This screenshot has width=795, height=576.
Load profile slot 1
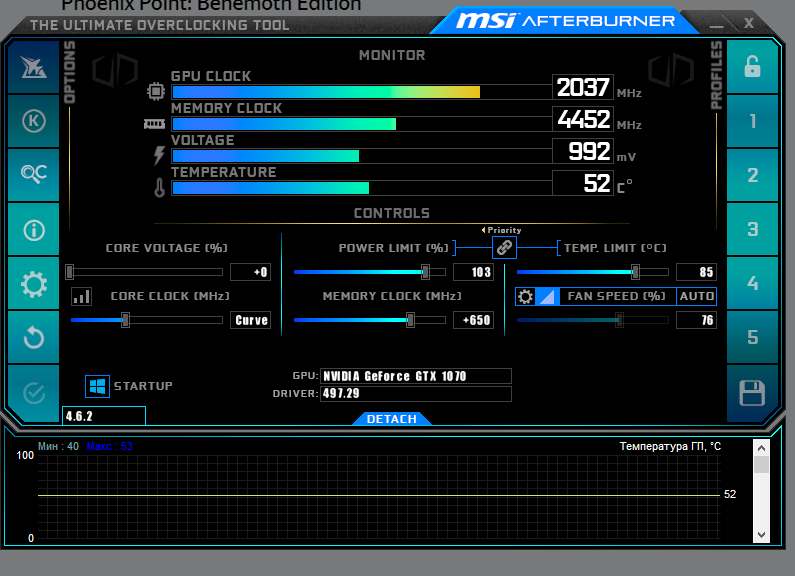pos(752,121)
